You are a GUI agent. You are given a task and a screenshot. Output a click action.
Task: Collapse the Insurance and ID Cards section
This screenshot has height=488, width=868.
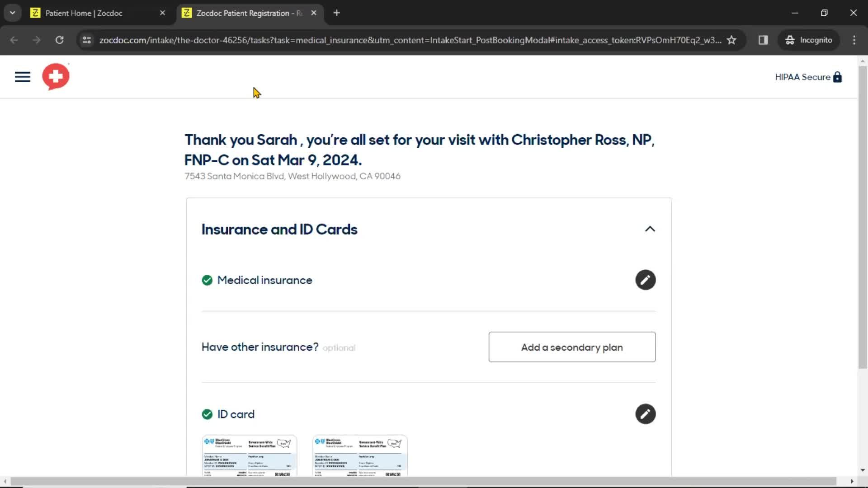coord(650,229)
